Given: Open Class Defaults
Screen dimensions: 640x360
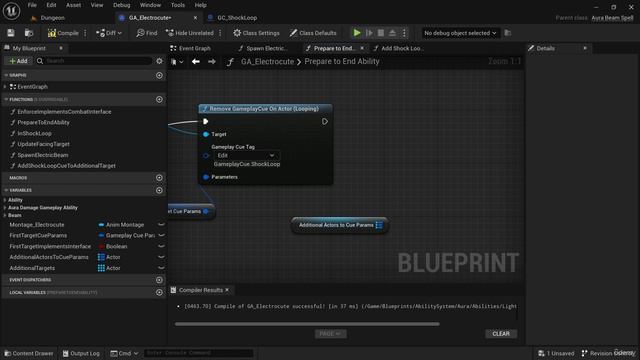Looking at the screenshot, I should [x=313, y=33].
